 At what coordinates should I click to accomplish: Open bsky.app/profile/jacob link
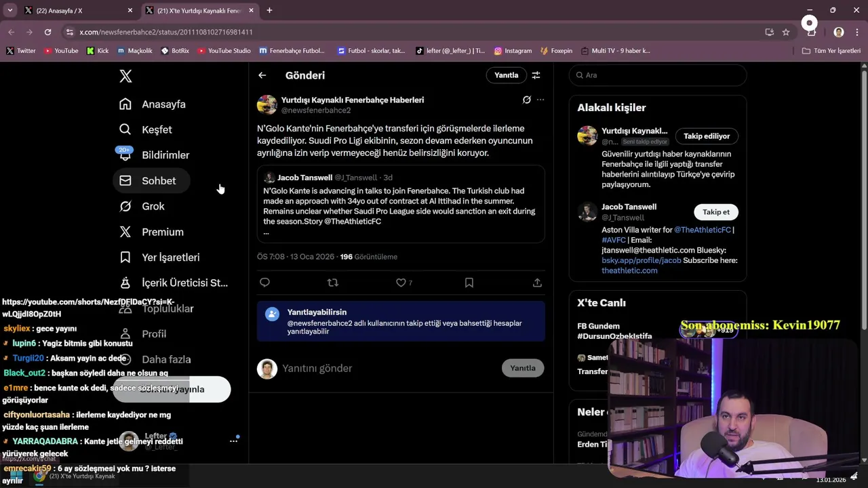tap(641, 260)
